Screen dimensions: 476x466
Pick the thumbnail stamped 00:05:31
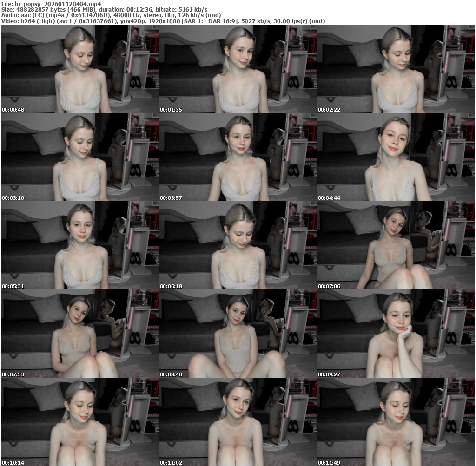coord(80,245)
